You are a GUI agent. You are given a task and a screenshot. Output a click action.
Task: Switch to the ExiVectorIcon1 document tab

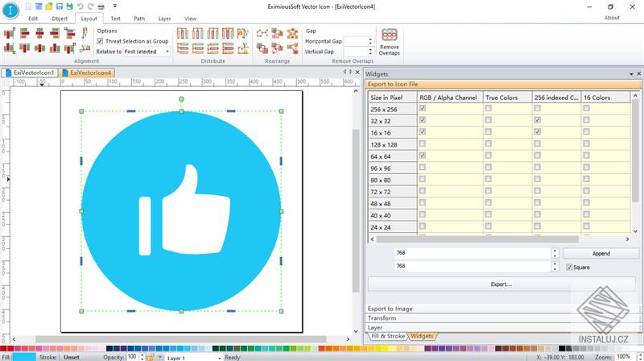pyautogui.click(x=30, y=73)
